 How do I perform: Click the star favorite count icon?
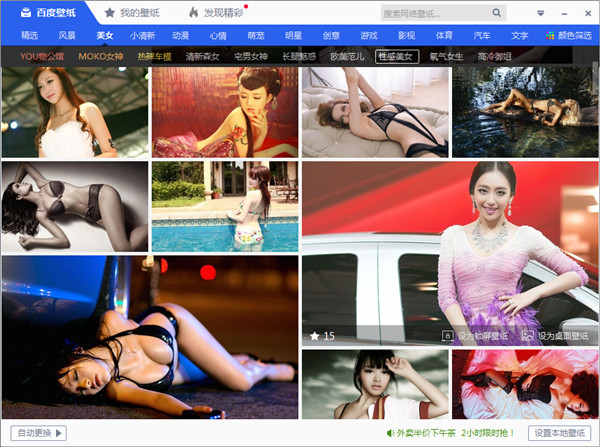tap(314, 337)
